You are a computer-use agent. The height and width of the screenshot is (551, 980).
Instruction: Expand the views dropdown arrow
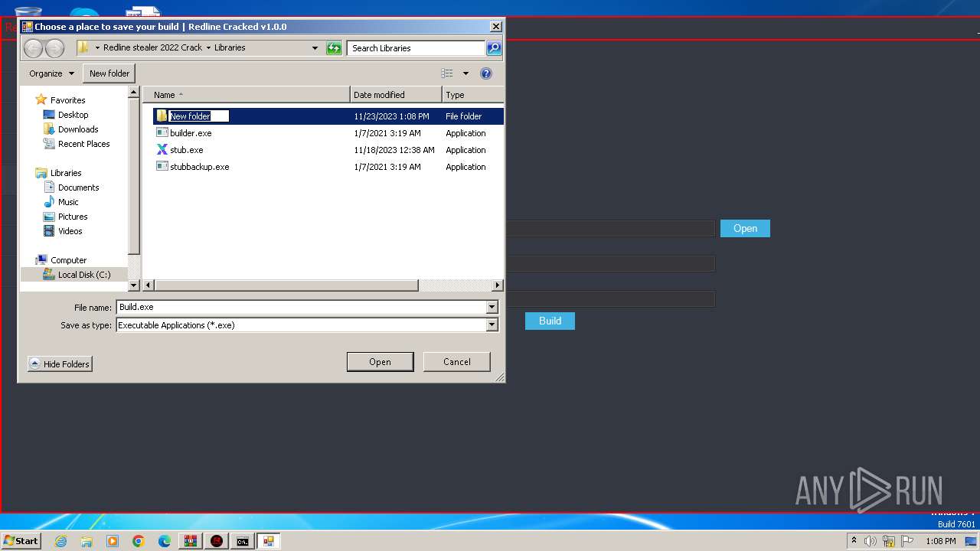click(465, 73)
